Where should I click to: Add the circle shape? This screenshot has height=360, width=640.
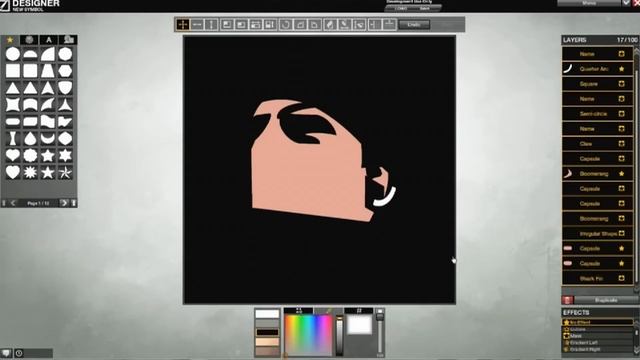pyautogui.click(x=13, y=54)
